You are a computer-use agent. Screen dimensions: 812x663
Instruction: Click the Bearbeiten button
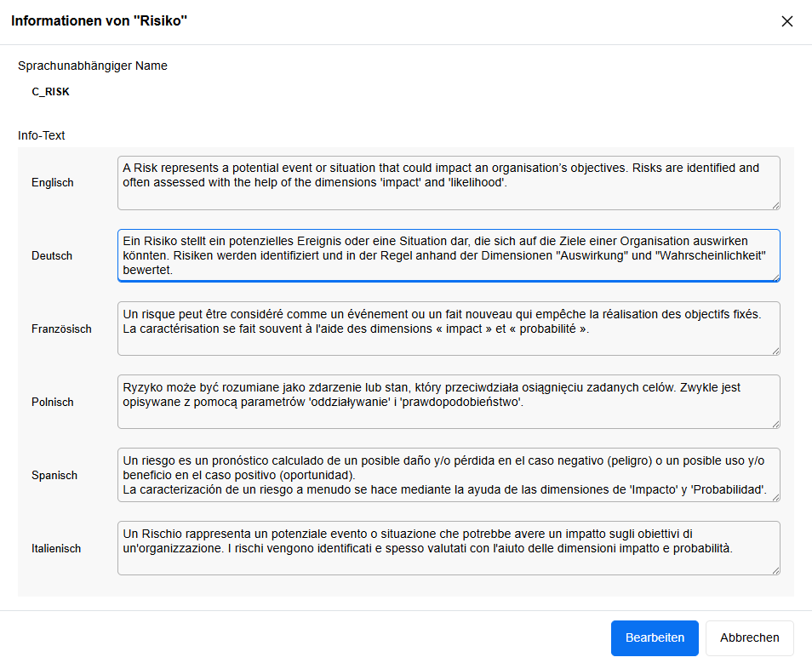coord(655,637)
